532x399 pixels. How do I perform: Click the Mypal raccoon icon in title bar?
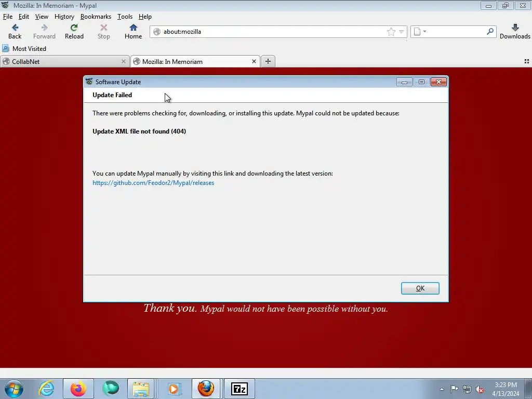(5, 5)
